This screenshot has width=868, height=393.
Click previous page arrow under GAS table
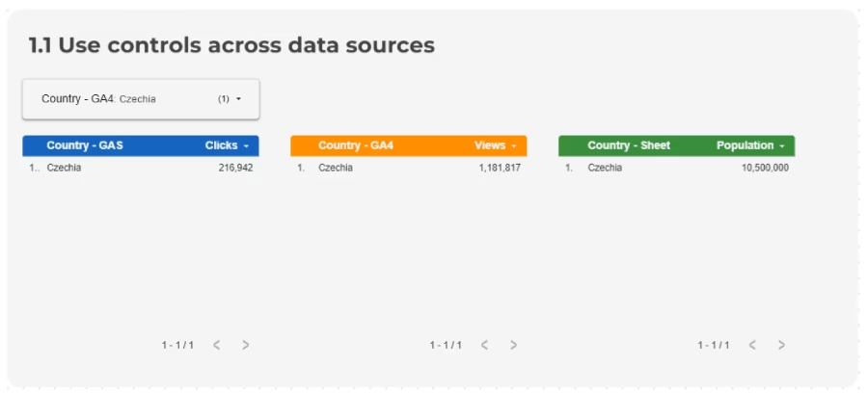[217, 345]
